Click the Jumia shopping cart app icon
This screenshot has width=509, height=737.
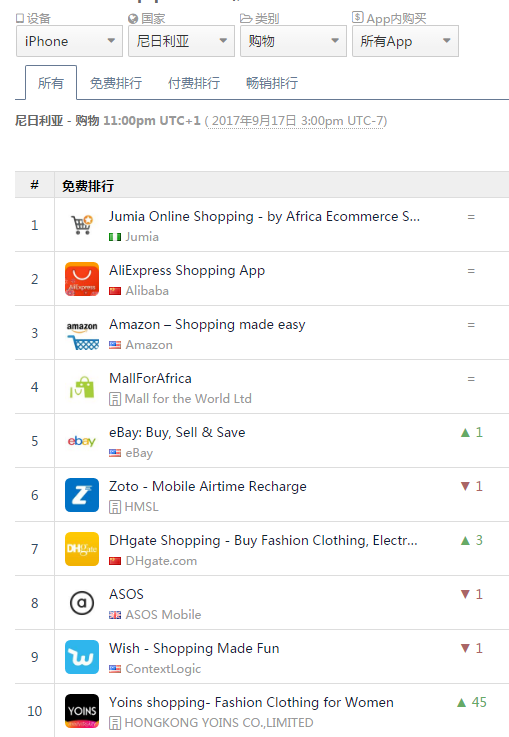click(82, 225)
